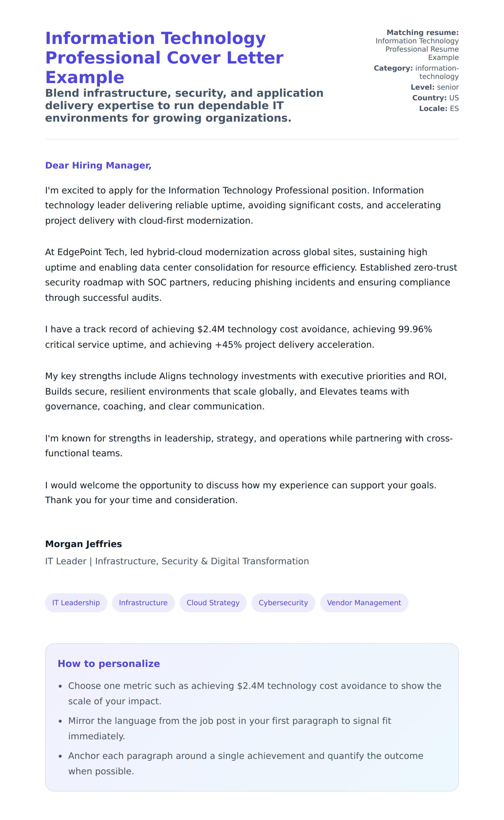Click the "Dear Hiring Manager" greeting
504x820 pixels.
[x=98, y=166]
